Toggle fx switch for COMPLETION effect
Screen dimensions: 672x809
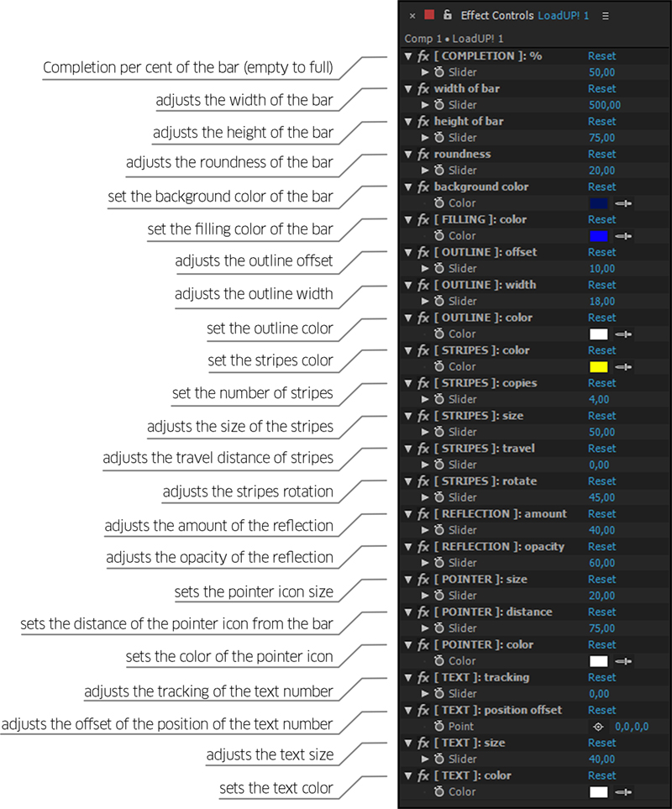(x=423, y=56)
